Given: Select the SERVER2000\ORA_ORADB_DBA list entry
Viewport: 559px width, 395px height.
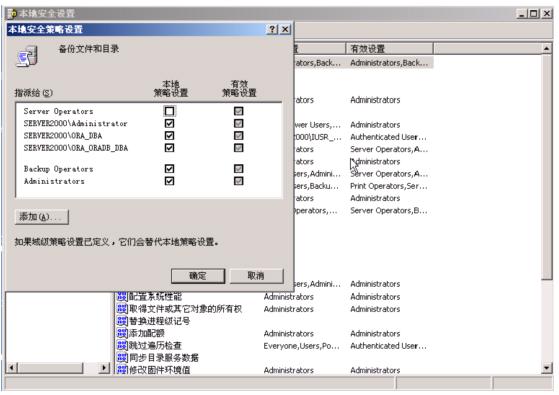Looking at the screenshot, I should [76, 148].
